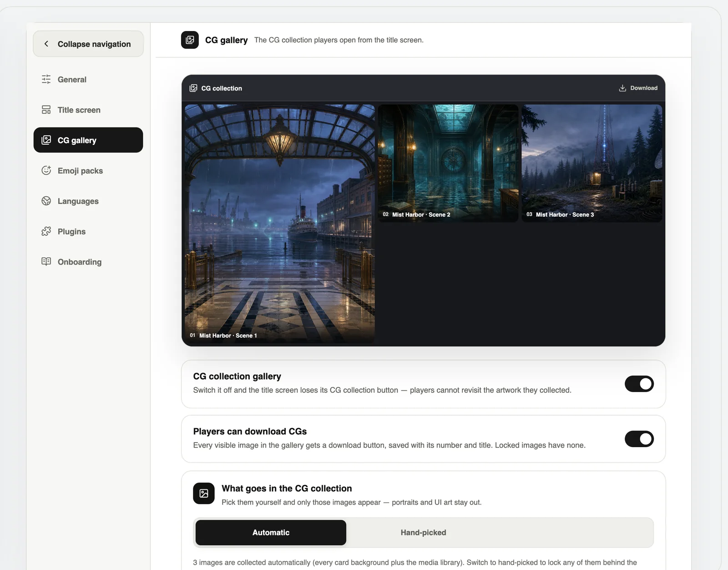Open the Plugins section
The image size is (728, 570).
88,231
